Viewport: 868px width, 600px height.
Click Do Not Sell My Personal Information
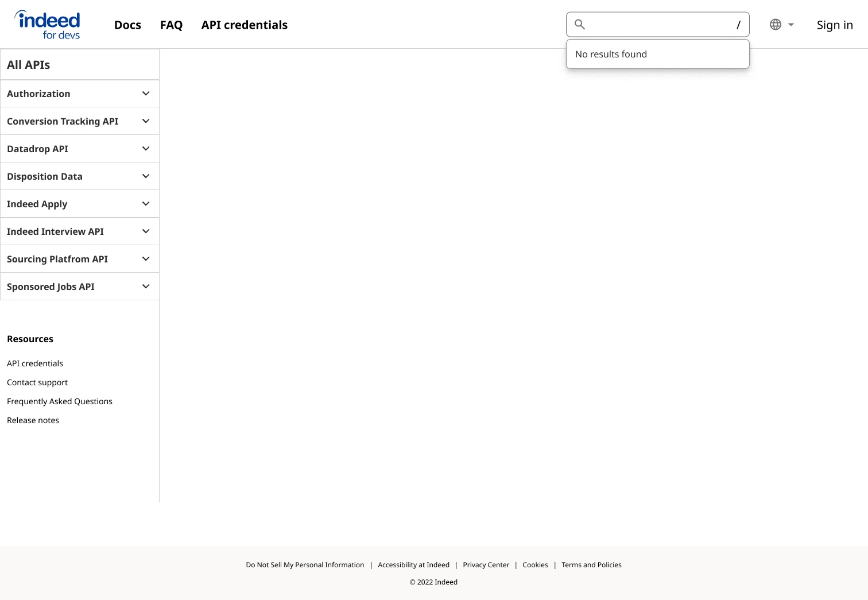(305, 565)
